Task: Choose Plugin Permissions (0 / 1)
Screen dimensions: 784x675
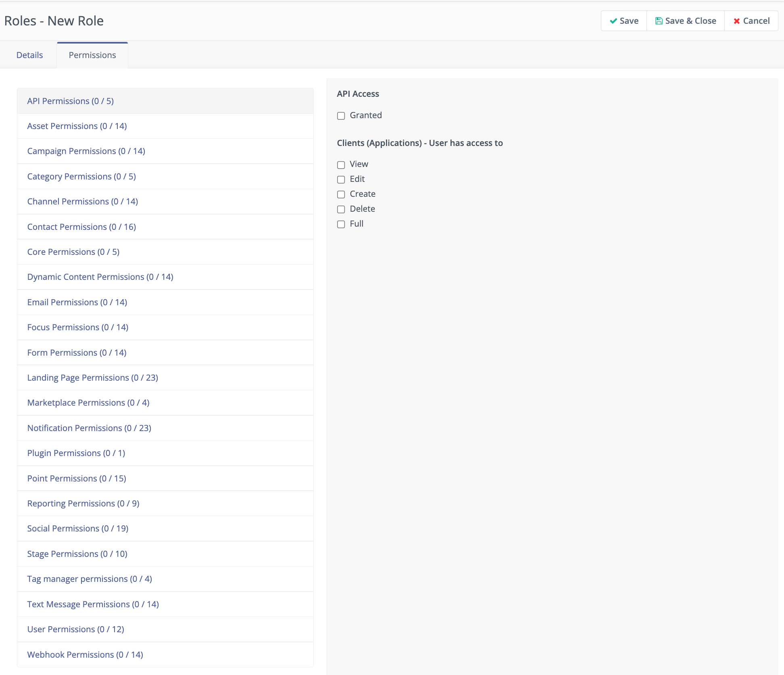Action: [76, 453]
